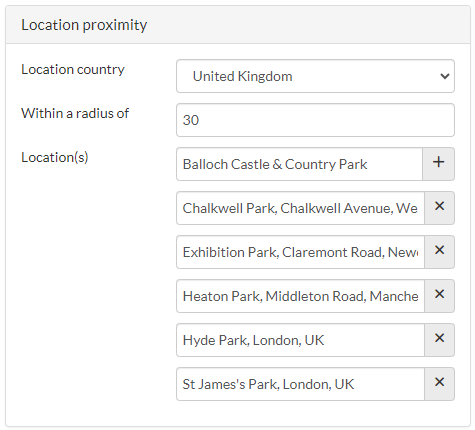Remove the Exhibition Park location
Image resolution: width=475 pixels, height=430 pixels.
point(439,252)
